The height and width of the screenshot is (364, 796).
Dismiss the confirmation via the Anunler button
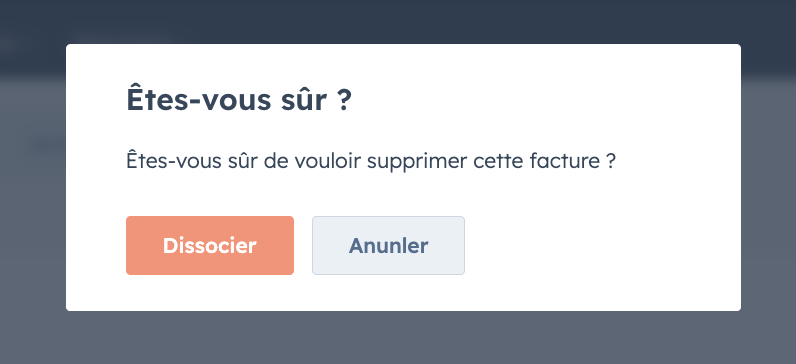(x=388, y=246)
